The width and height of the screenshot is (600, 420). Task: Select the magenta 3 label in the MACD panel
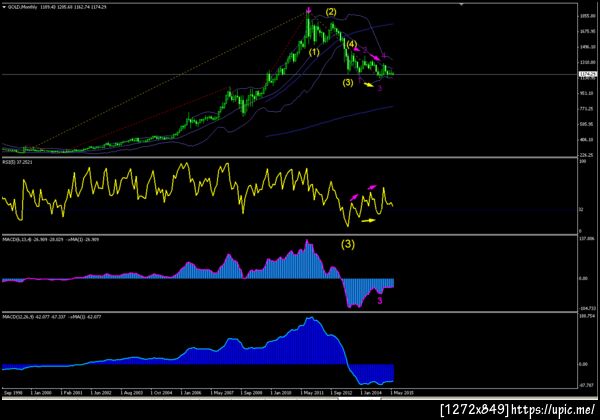[x=380, y=301]
